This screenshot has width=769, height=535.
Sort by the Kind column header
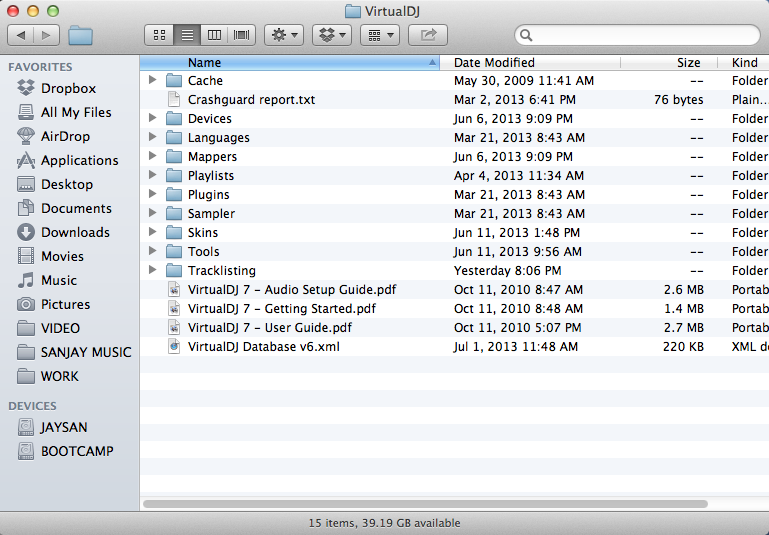(744, 63)
